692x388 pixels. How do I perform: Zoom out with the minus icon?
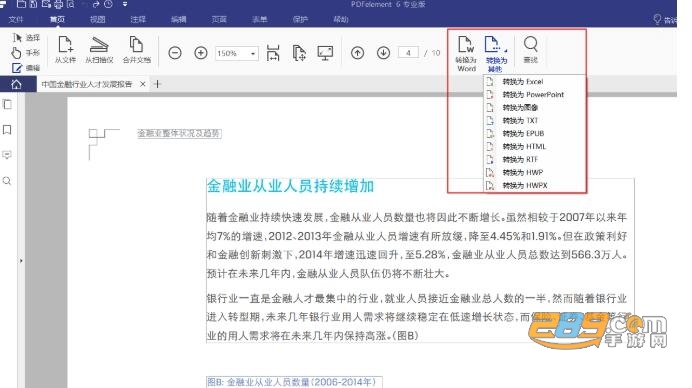point(175,53)
